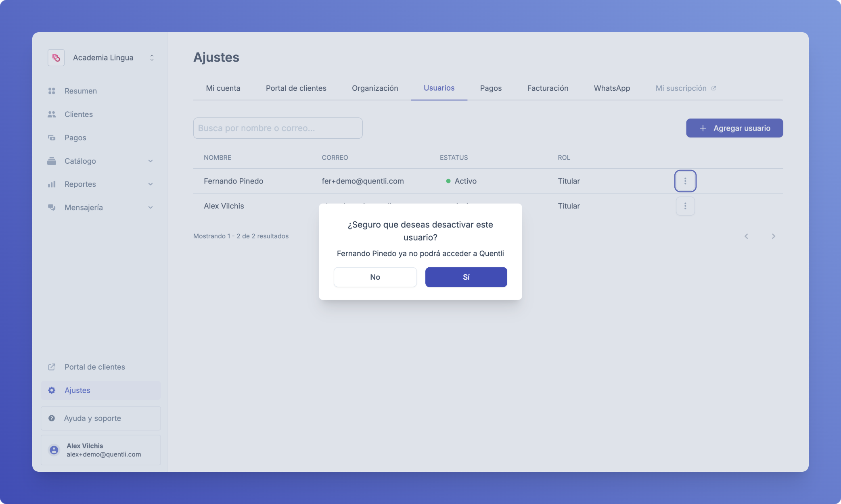This screenshot has height=504, width=841.
Task: Click the Agregar usuario button
Action: tap(734, 128)
